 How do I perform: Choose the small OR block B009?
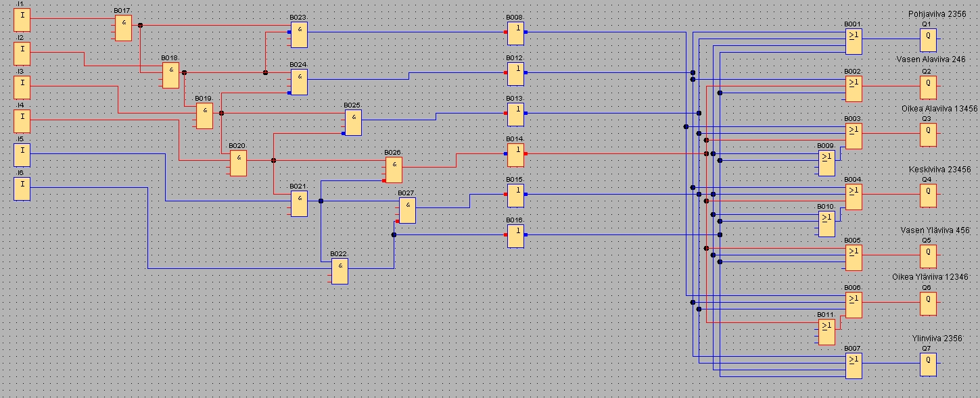pyautogui.click(x=826, y=164)
